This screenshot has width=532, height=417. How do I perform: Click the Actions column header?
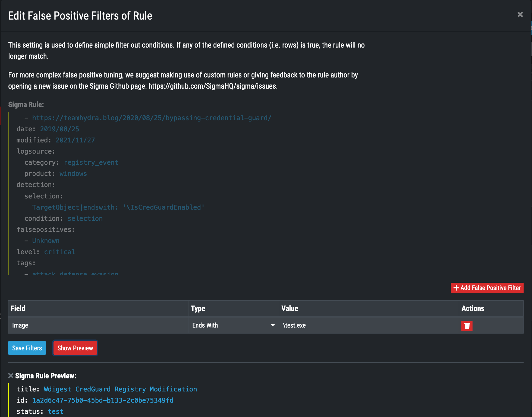(473, 309)
